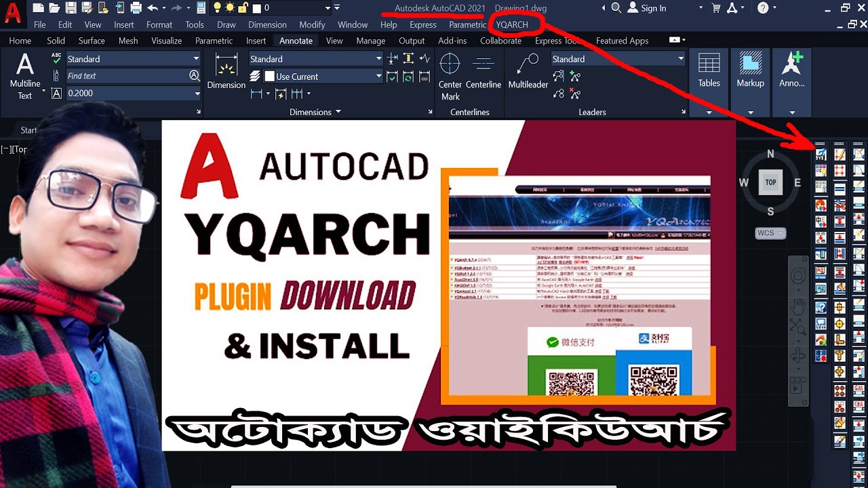Click the Sign In button

point(647,8)
